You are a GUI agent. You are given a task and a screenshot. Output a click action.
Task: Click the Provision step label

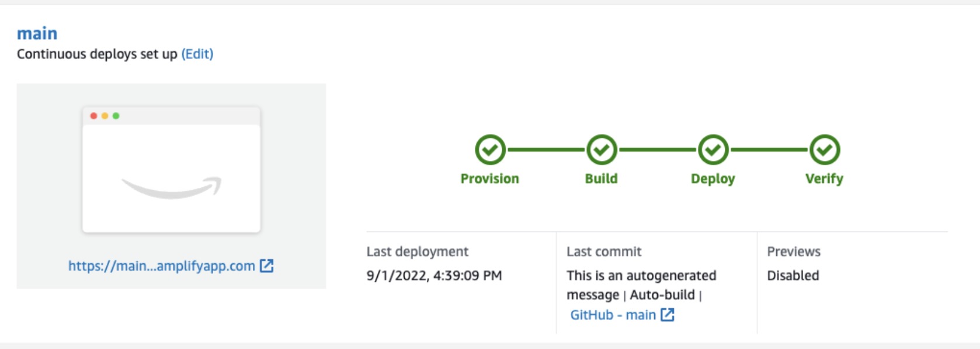pyautogui.click(x=489, y=179)
